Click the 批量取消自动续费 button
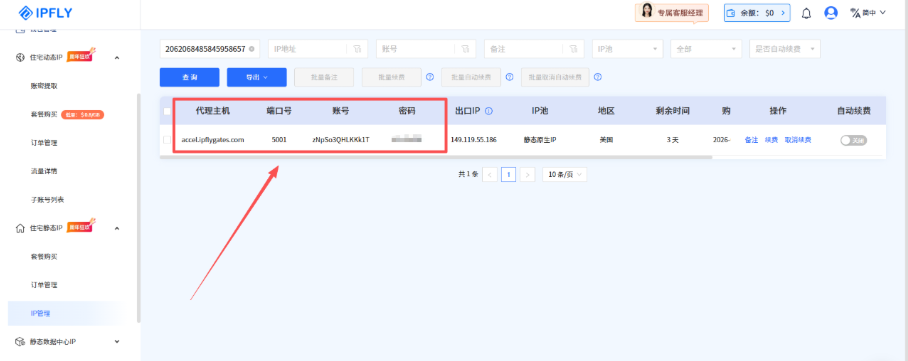Screen dimensions: 908x361 pyautogui.click(x=555, y=77)
